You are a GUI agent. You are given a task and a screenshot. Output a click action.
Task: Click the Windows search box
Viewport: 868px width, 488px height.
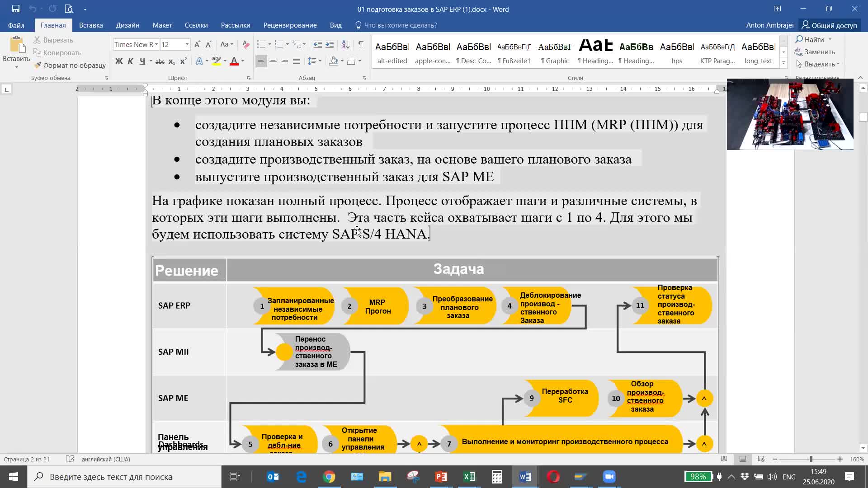(x=124, y=477)
